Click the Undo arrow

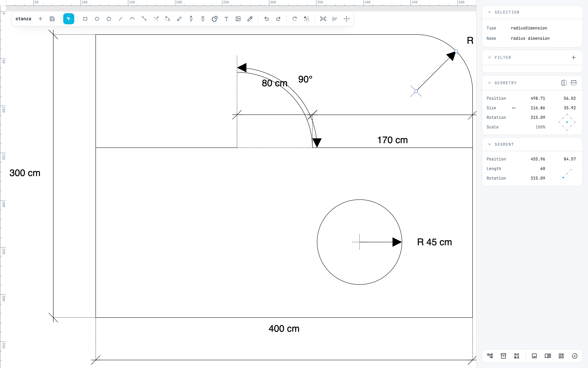(x=267, y=19)
